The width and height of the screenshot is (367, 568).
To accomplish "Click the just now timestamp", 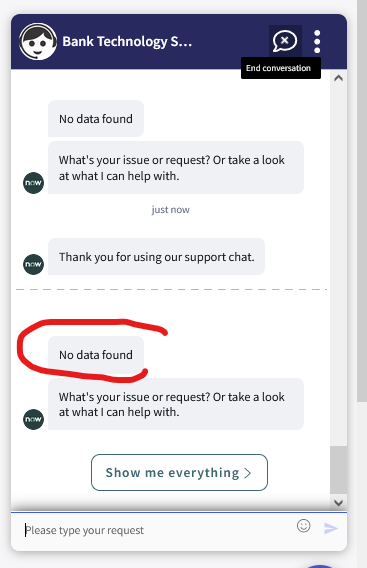I will (170, 210).
